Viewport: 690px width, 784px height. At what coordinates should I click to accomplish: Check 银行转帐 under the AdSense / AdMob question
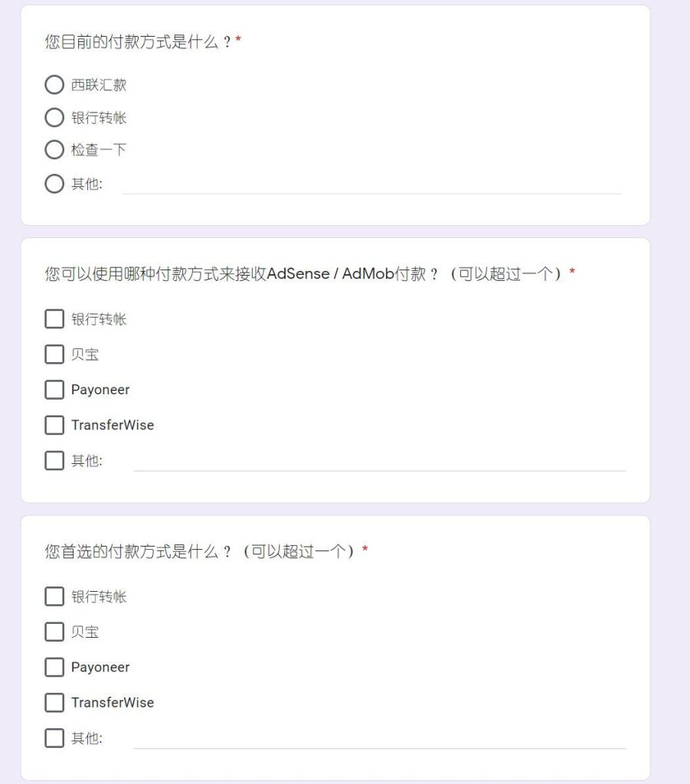tap(54, 319)
